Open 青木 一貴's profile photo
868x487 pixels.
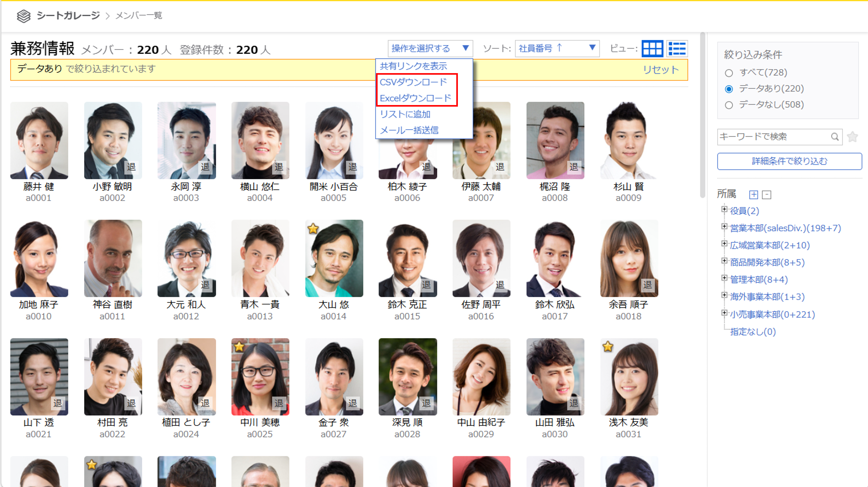(x=260, y=258)
